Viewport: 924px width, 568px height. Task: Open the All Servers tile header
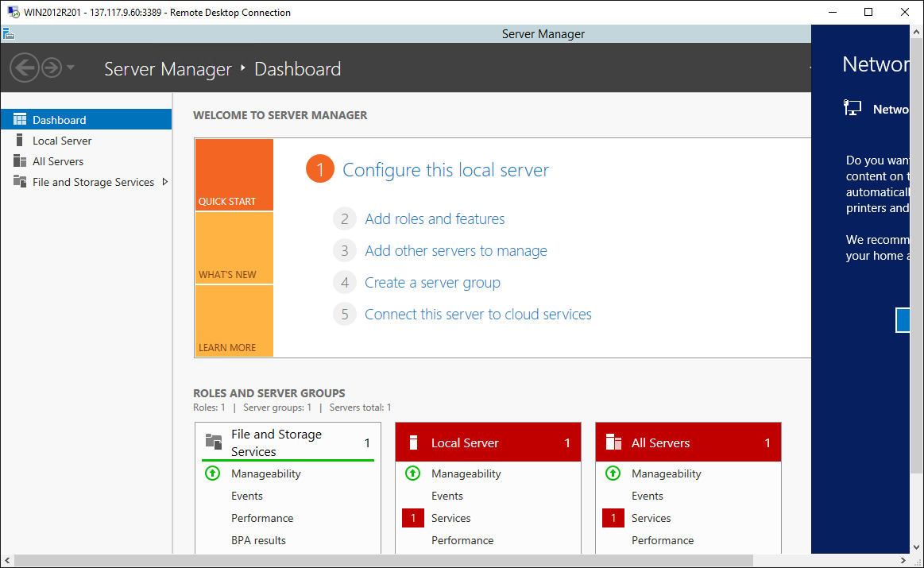[x=688, y=442]
